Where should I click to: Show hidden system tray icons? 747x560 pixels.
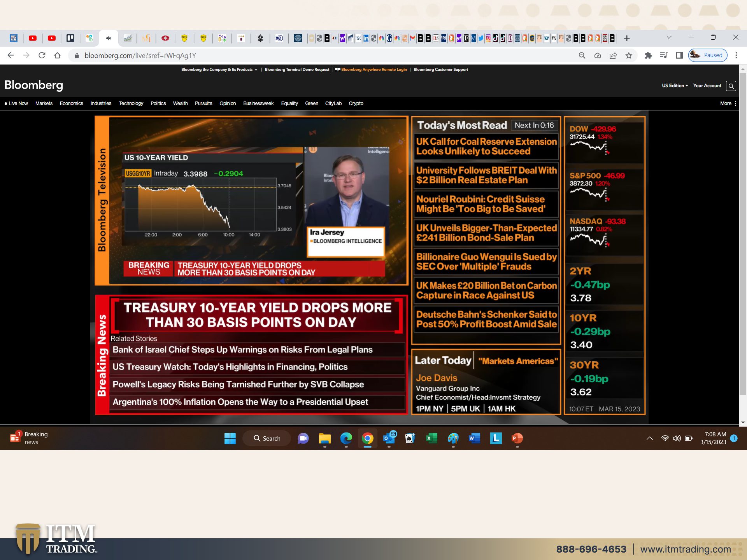[x=649, y=438]
